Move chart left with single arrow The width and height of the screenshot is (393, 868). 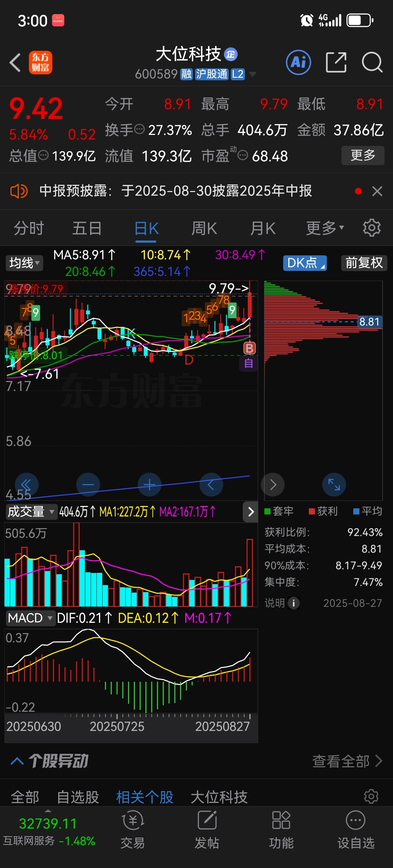[x=211, y=485]
